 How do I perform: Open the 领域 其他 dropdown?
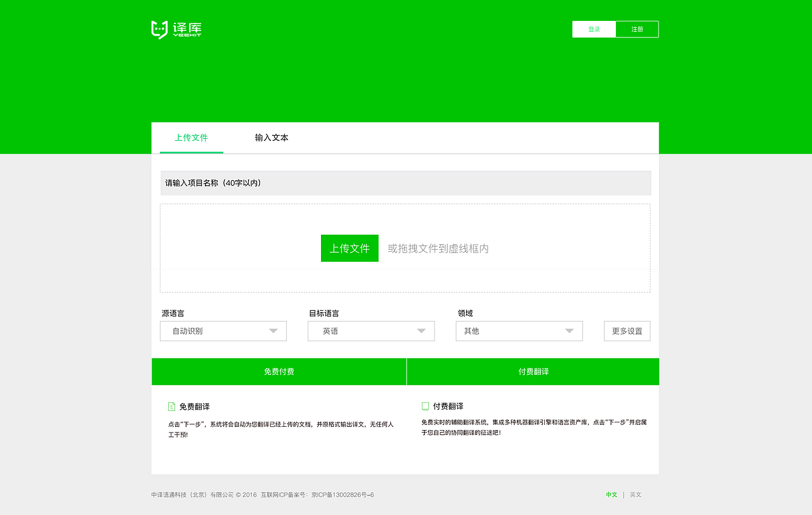[x=519, y=331]
